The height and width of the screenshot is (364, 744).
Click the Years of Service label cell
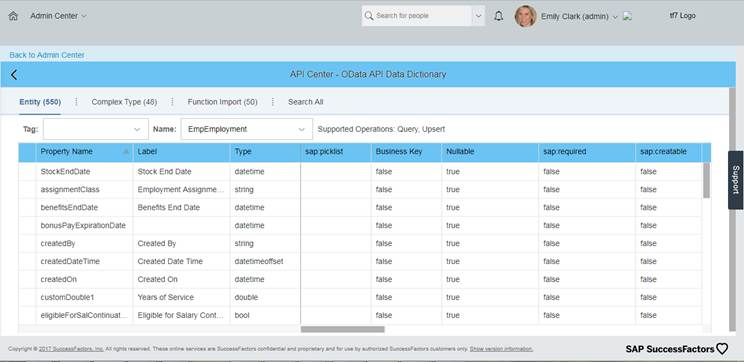[181, 298]
